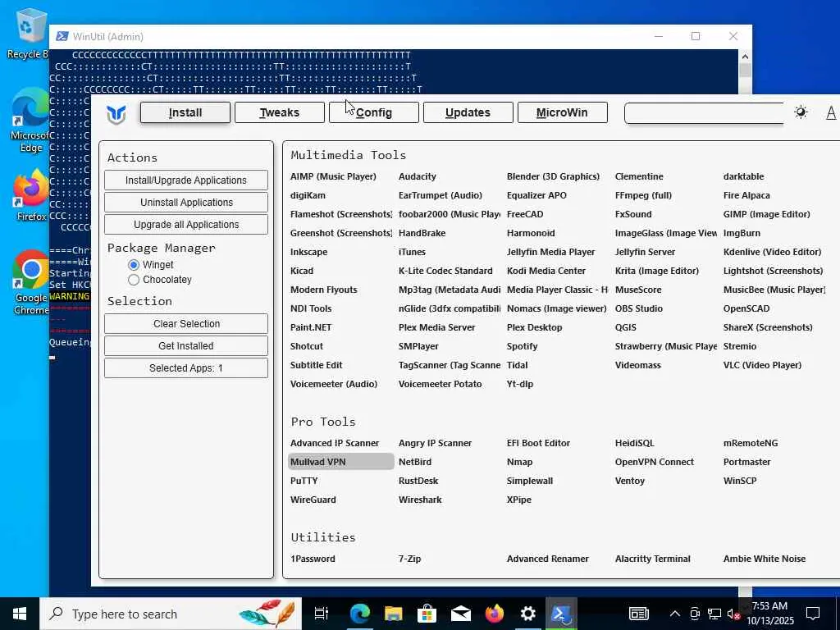Switch to the Install tab
This screenshot has height=630, width=840.
click(185, 112)
